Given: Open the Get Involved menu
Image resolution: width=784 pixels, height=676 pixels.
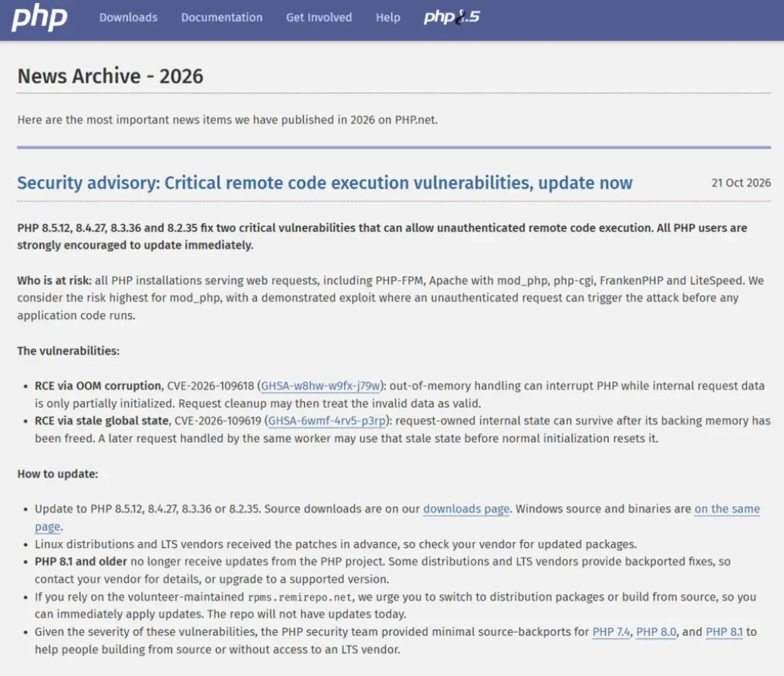Looking at the screenshot, I should click(319, 17).
